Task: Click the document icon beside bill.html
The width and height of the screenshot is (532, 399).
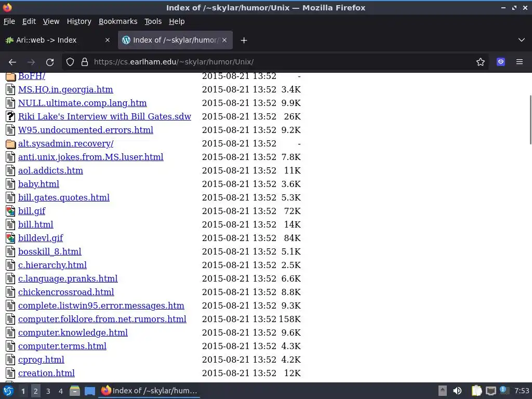Action: 10,224
